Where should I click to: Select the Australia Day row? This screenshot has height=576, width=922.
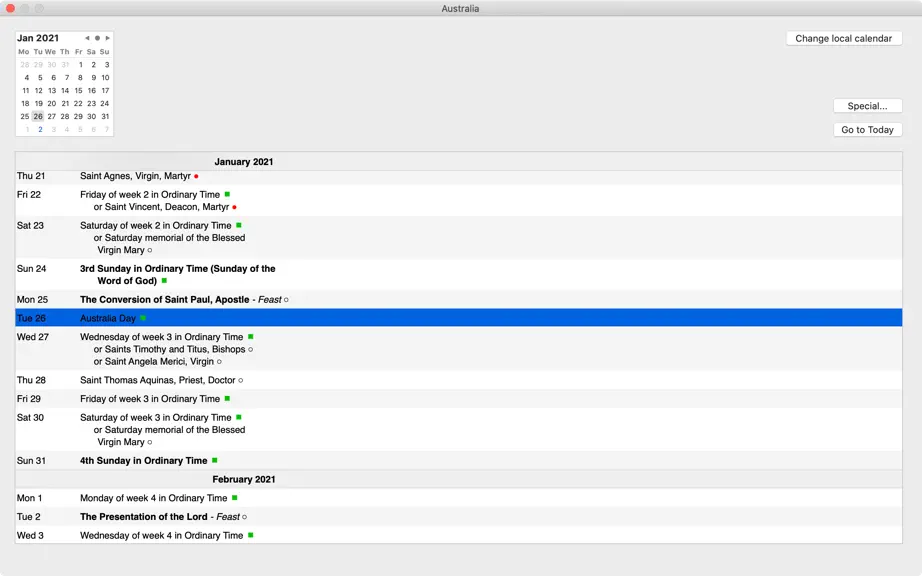[x=459, y=318]
